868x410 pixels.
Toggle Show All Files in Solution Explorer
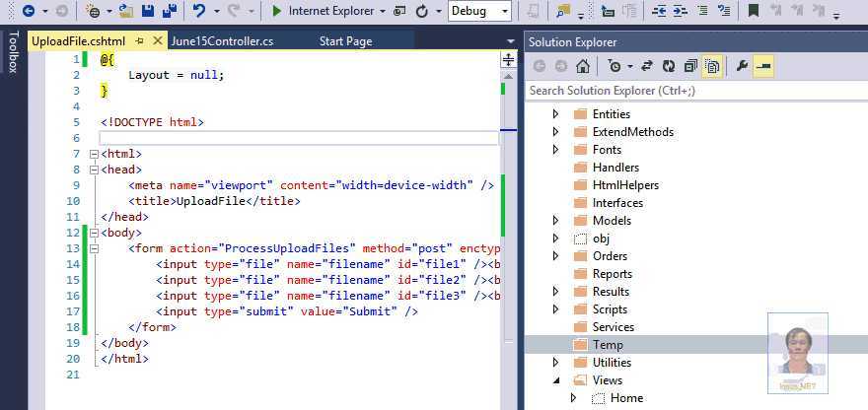[x=712, y=66]
